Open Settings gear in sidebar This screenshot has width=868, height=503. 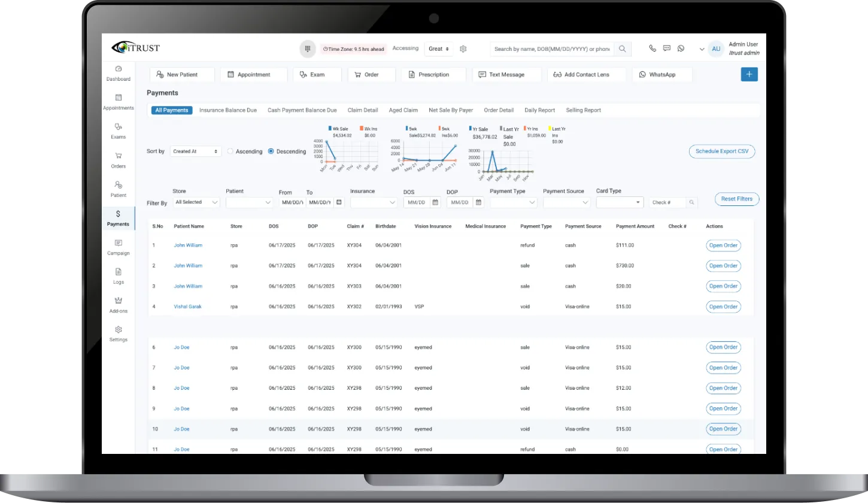pos(119,329)
